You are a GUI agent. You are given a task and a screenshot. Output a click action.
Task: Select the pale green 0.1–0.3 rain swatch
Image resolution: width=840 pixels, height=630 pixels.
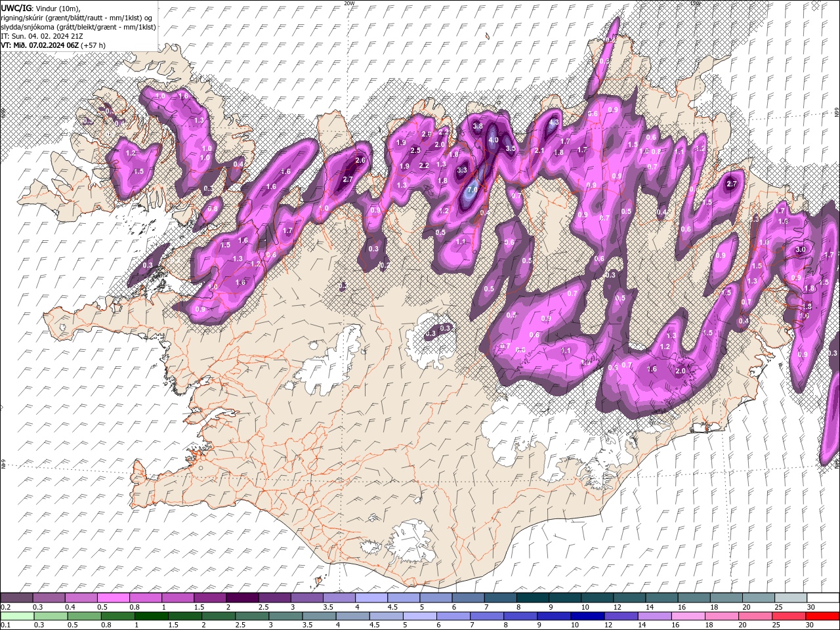coord(17,616)
